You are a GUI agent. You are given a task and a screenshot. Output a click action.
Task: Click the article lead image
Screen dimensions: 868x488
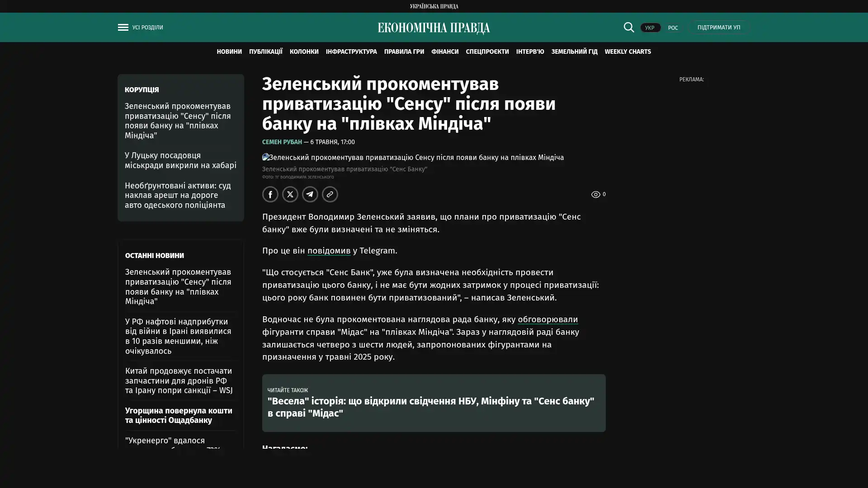pos(413,157)
